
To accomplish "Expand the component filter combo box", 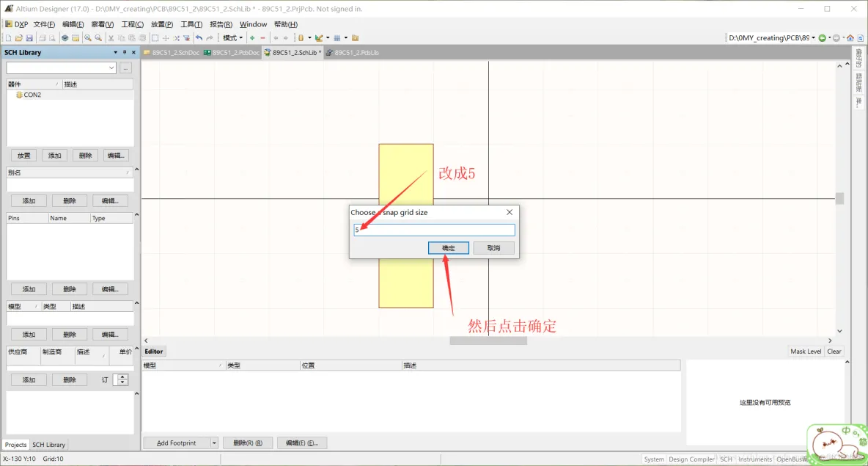I will [x=111, y=68].
